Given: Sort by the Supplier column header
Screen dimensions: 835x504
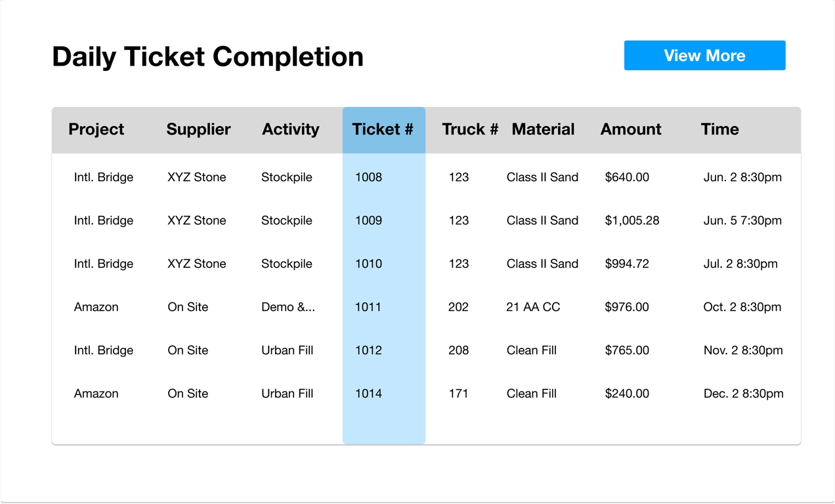Looking at the screenshot, I should [x=198, y=129].
